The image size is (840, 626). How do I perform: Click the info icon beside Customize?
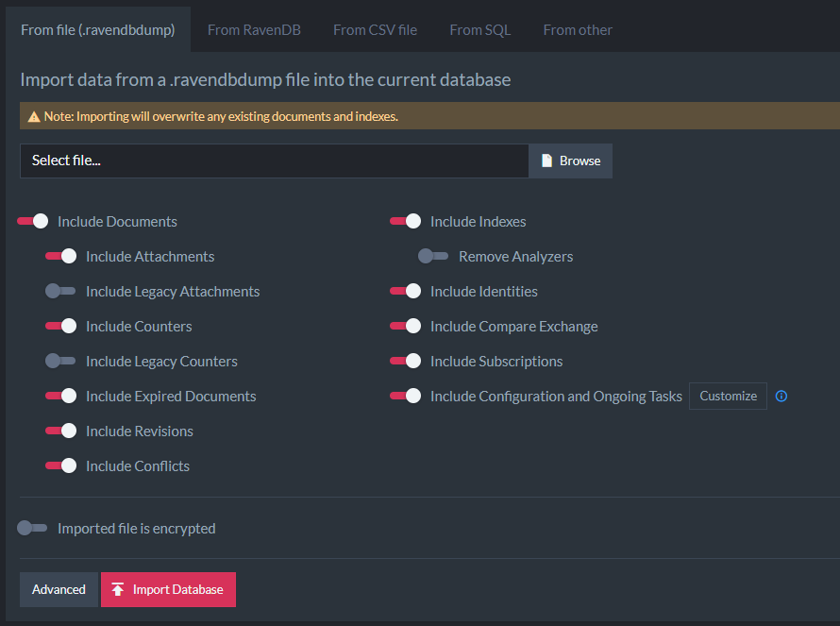pyautogui.click(x=781, y=396)
